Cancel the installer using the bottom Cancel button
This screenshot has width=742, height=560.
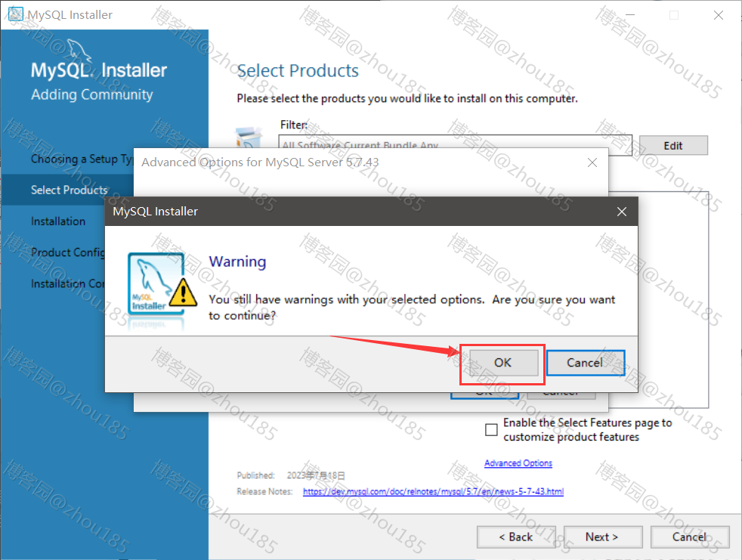click(x=689, y=537)
